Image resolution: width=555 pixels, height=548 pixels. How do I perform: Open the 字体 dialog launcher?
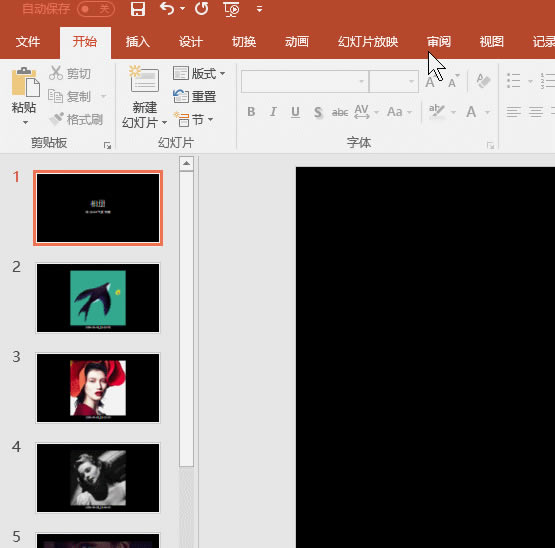tap(490, 145)
